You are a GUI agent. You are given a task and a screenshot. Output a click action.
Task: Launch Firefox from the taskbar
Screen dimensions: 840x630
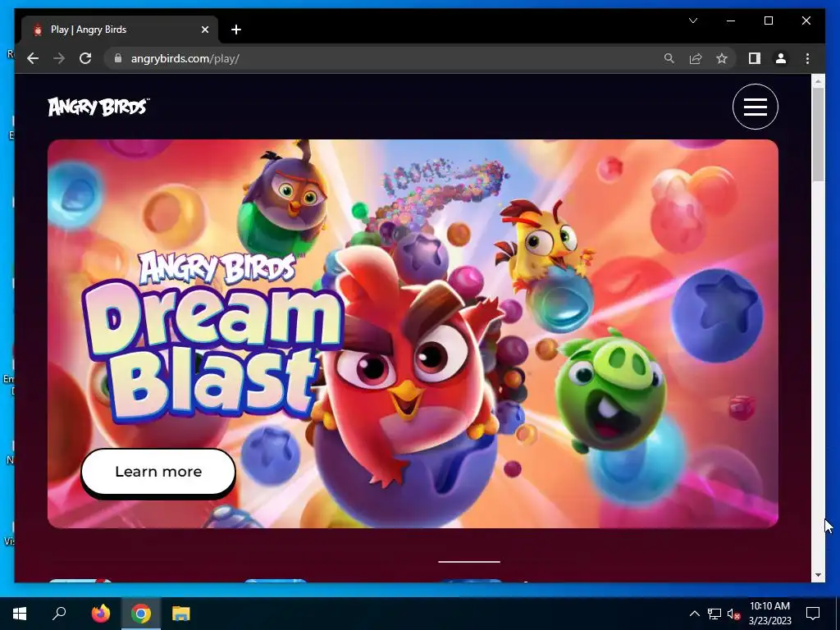pyautogui.click(x=100, y=614)
